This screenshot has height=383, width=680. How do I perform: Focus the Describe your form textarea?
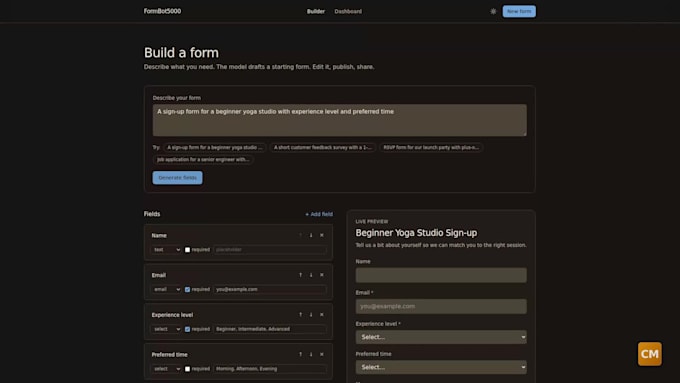click(x=340, y=120)
